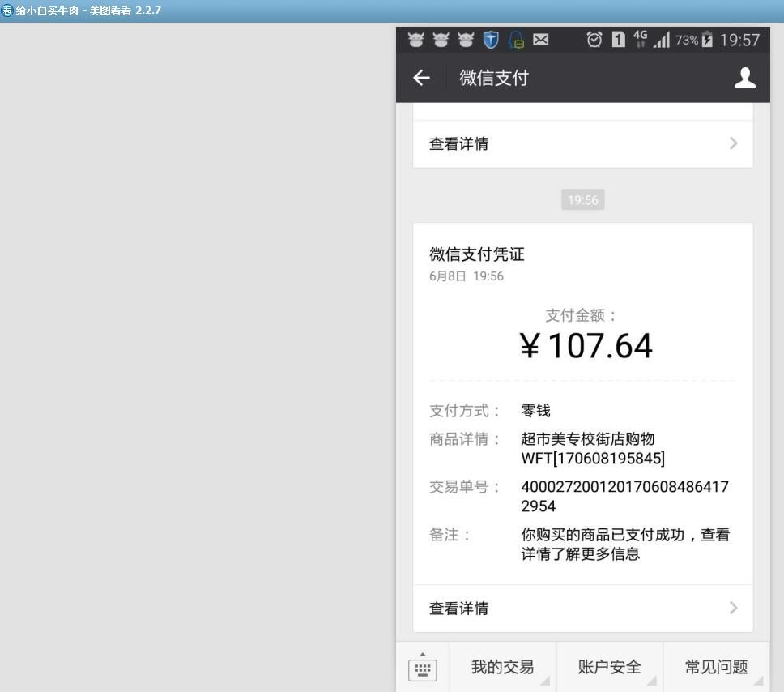Tap the envelope message notification icon
The width and height of the screenshot is (784, 692).
[x=540, y=39]
